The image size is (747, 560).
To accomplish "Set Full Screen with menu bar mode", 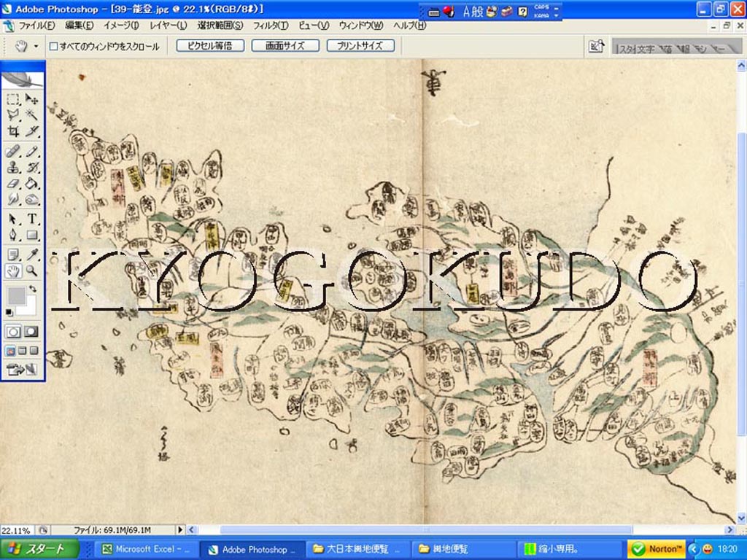I will point(22,351).
